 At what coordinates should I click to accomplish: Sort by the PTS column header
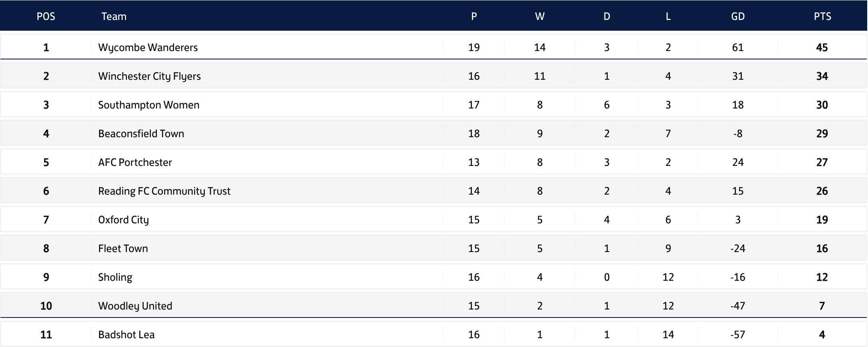pyautogui.click(x=822, y=16)
